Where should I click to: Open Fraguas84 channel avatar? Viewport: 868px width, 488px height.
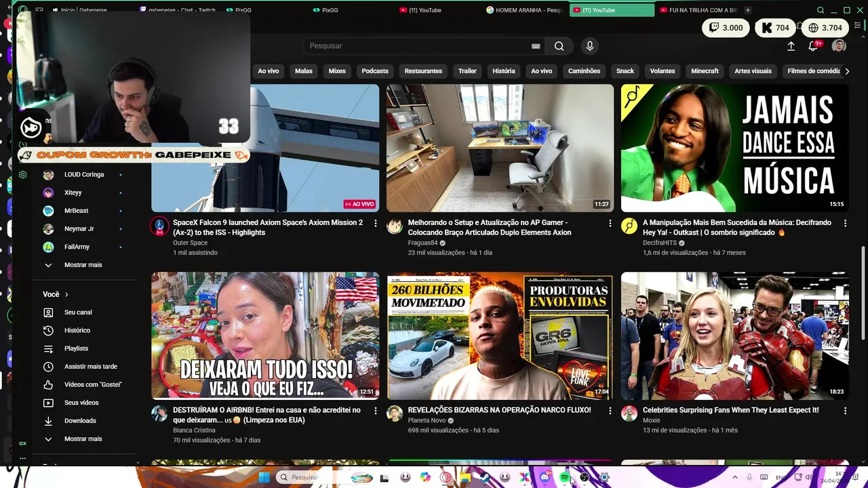(x=395, y=226)
